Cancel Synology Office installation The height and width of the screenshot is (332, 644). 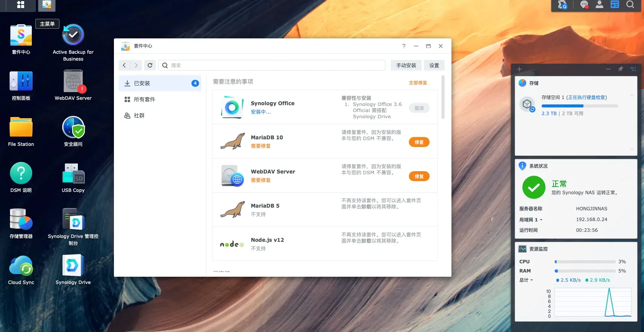[419, 108]
